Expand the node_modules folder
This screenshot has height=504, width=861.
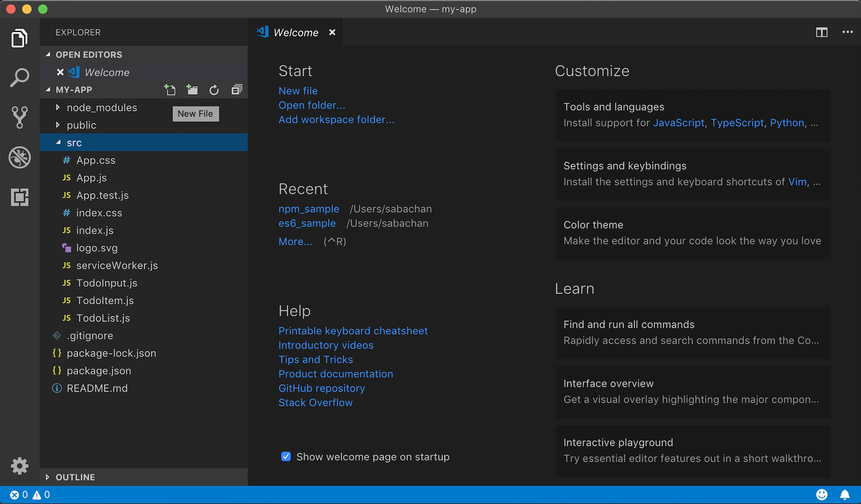102,108
